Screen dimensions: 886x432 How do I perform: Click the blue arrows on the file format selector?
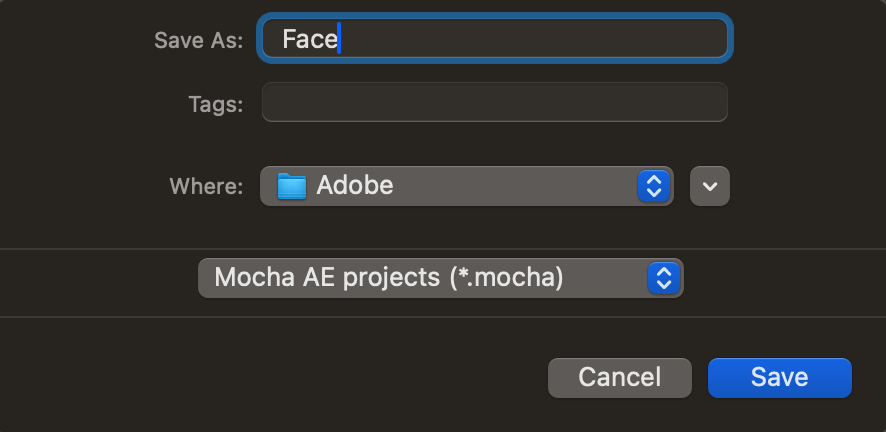(663, 278)
